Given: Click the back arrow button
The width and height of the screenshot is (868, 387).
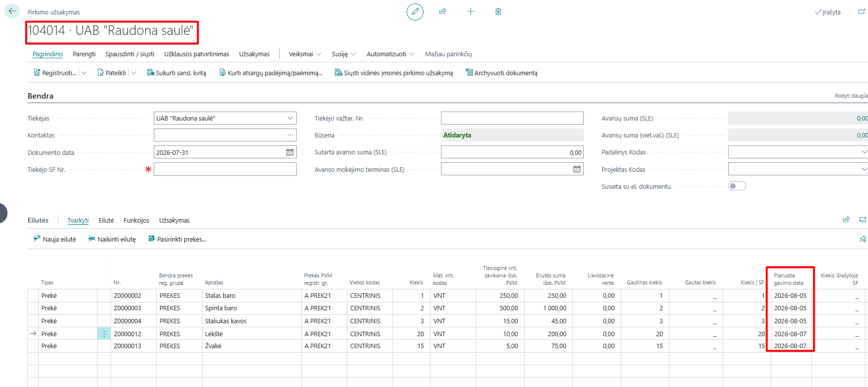Looking at the screenshot, I should click(12, 11).
